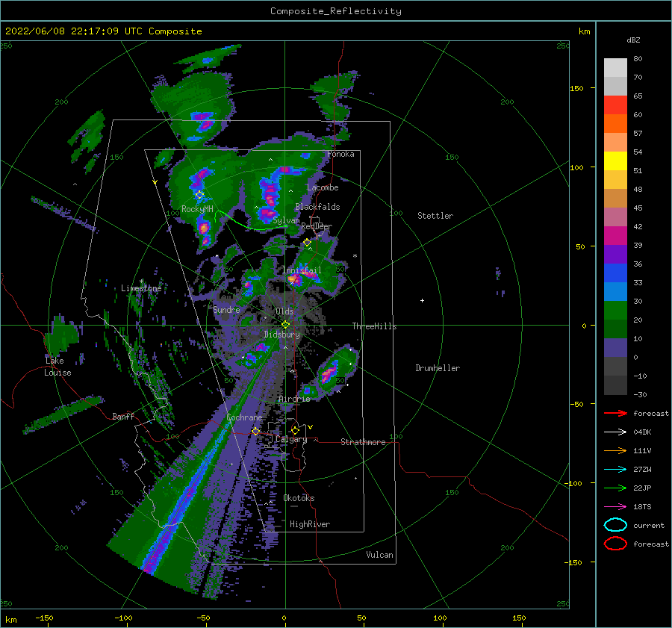Image resolution: width=672 pixels, height=628 pixels.
Task: Click the Calgary city label
Action: [291, 439]
